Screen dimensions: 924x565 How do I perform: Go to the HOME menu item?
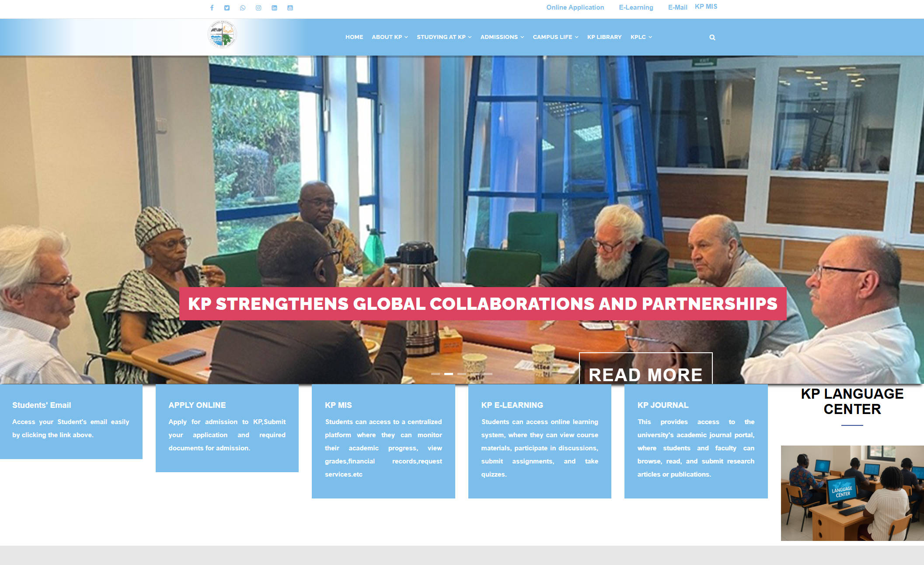coord(354,37)
